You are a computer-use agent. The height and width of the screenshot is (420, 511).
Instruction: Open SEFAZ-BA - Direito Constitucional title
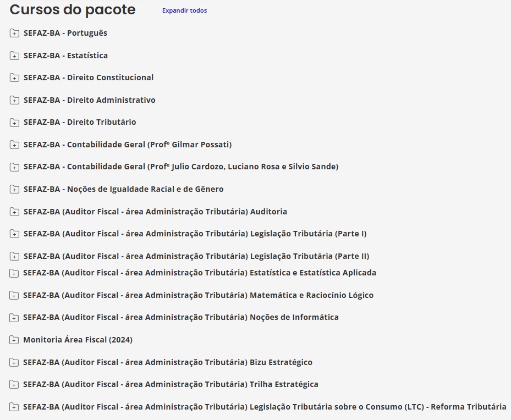coord(89,78)
